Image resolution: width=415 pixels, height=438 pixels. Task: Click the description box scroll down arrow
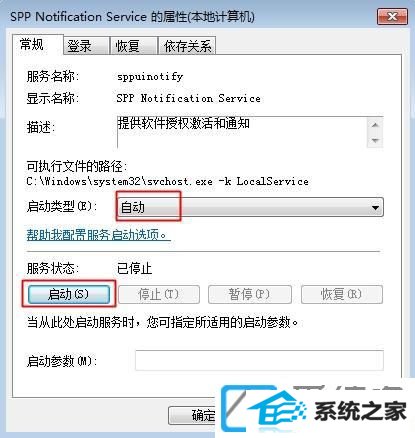coord(375,140)
